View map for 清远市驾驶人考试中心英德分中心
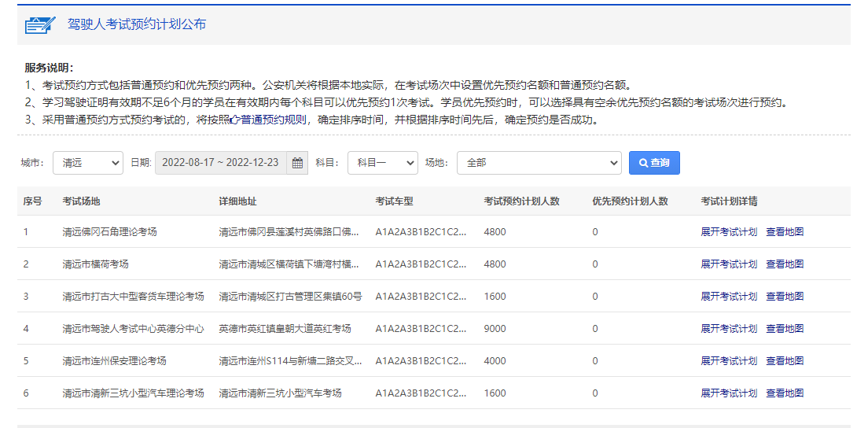Viewport: 868px width, 428px height. (x=785, y=329)
